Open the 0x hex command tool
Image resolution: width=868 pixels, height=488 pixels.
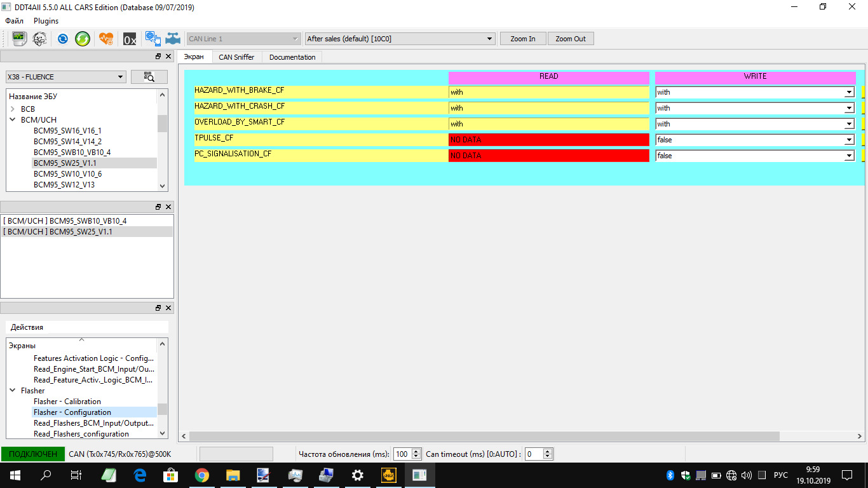pyautogui.click(x=130, y=39)
